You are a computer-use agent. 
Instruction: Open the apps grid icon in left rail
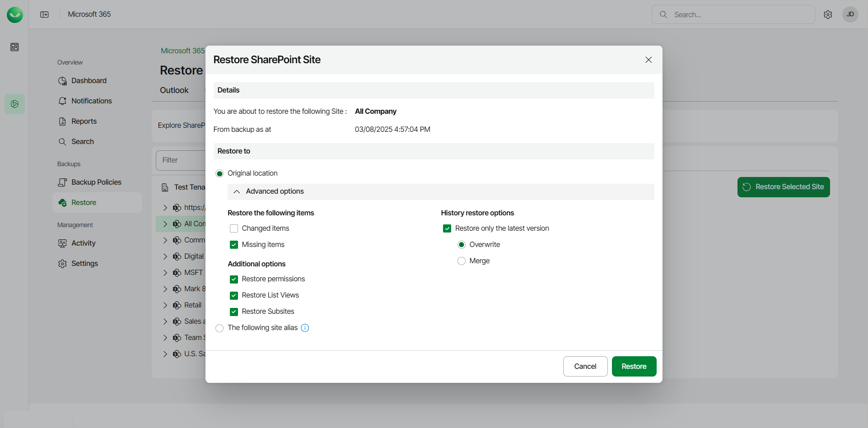tap(14, 47)
